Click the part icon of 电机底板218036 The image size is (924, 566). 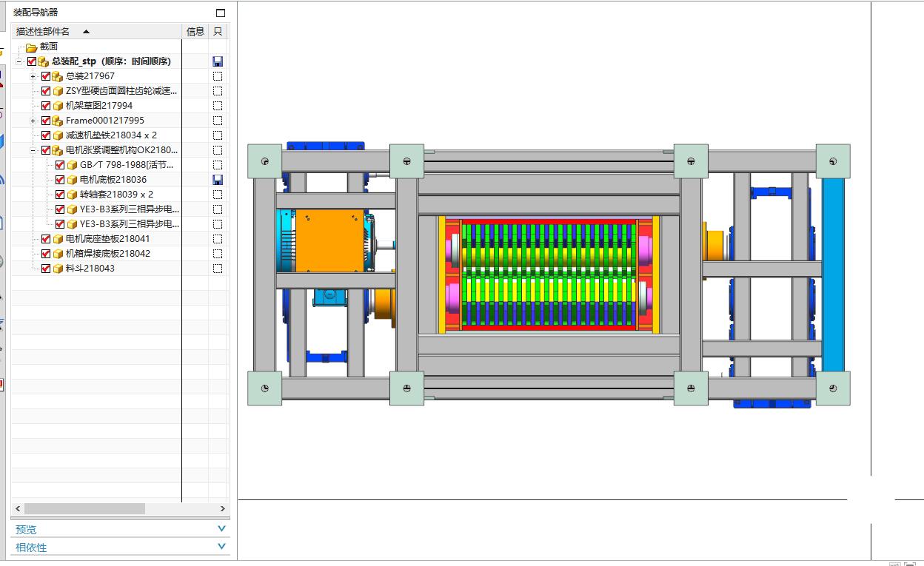click(72, 180)
